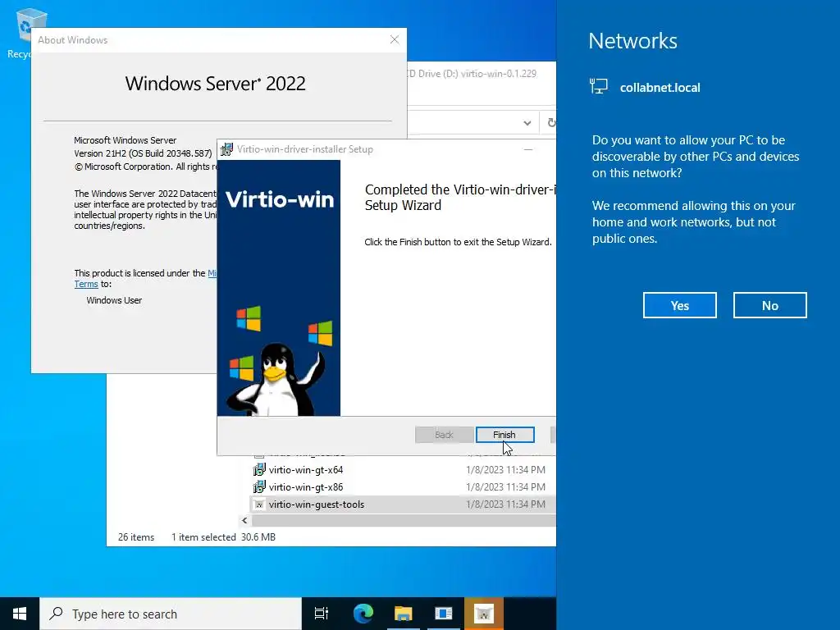Select the virtio-win-gt-x86 file

[306, 487]
